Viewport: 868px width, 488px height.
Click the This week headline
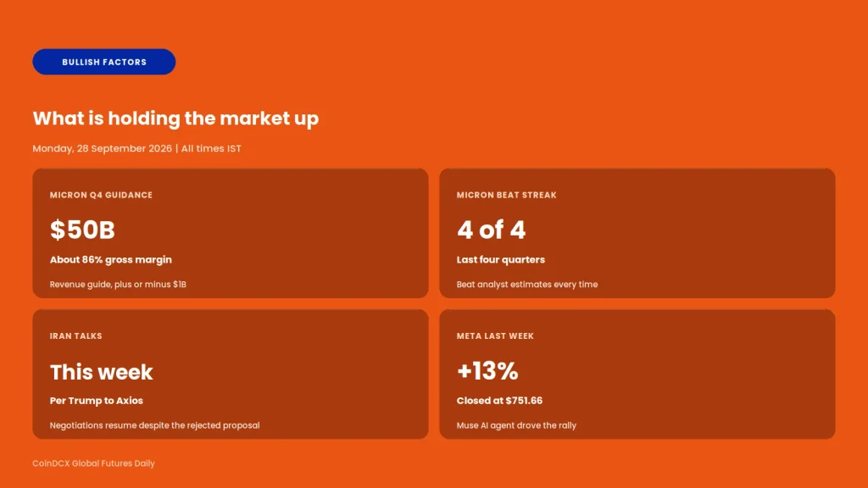coord(102,372)
